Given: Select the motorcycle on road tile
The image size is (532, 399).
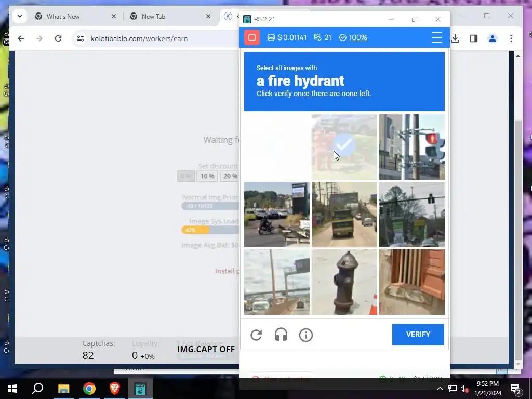Looking at the screenshot, I should point(276,215).
